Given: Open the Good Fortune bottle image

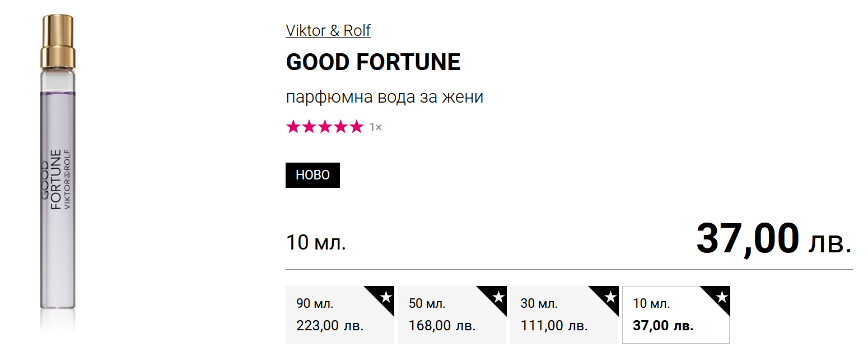Looking at the screenshot, I should pyautogui.click(x=57, y=168).
